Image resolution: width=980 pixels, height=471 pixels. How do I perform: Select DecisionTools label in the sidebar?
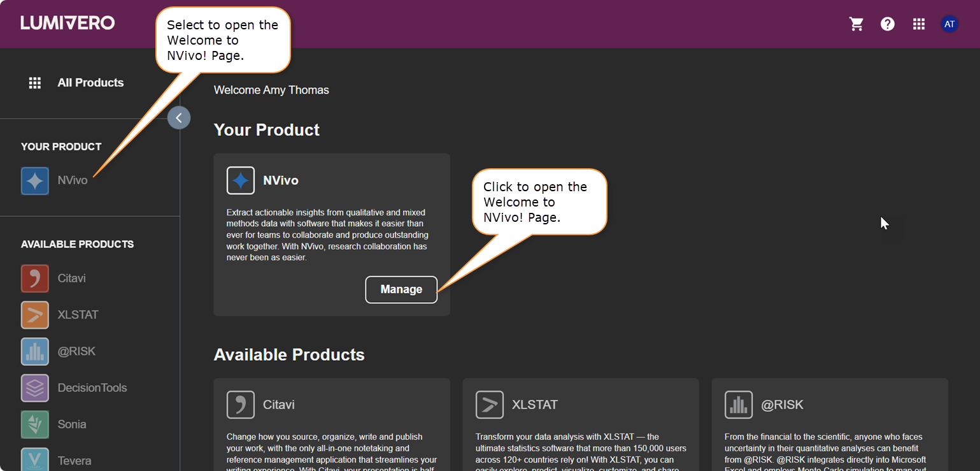(92, 388)
